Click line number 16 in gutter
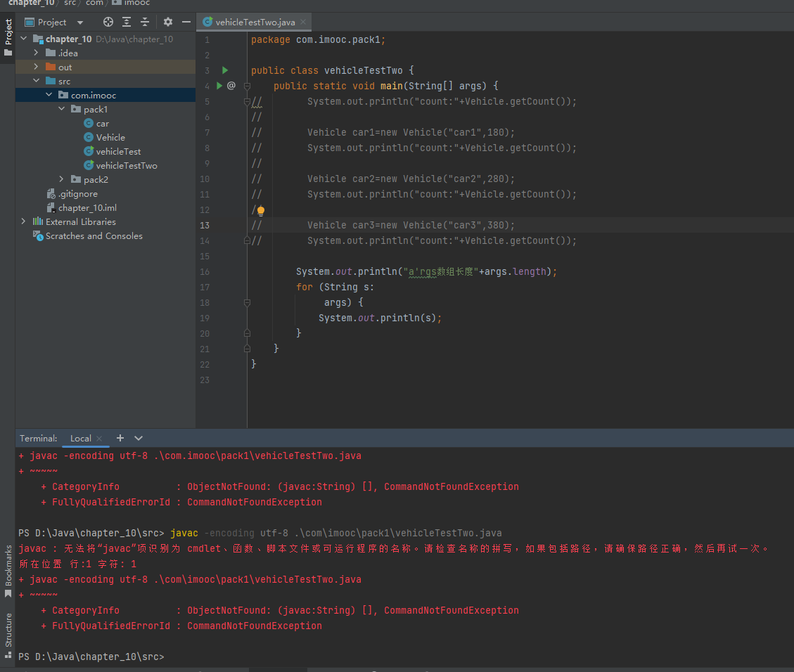Image resolution: width=794 pixels, height=672 pixels. (205, 272)
